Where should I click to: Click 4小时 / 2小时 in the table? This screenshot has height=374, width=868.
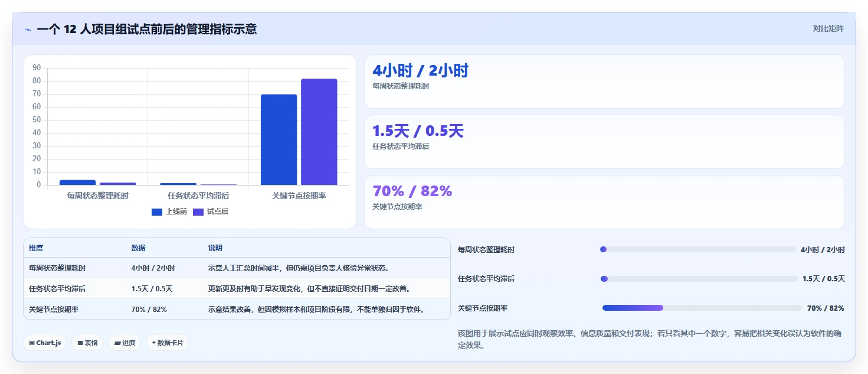(x=153, y=268)
